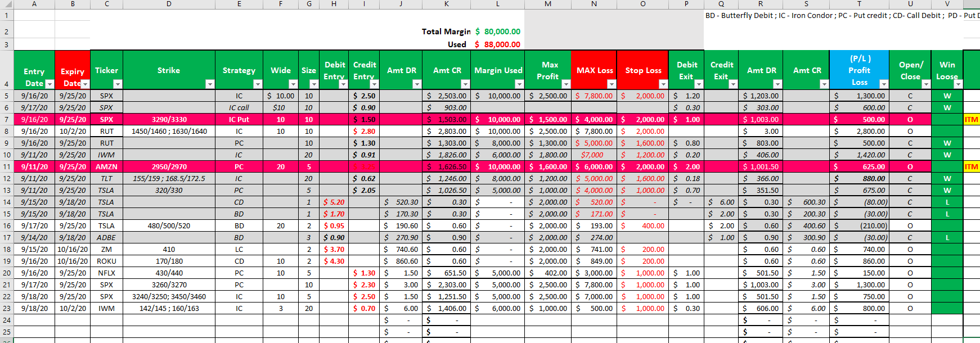Expand the Win Loose filter dropdown
The width and height of the screenshot is (980, 343).
click(x=957, y=84)
